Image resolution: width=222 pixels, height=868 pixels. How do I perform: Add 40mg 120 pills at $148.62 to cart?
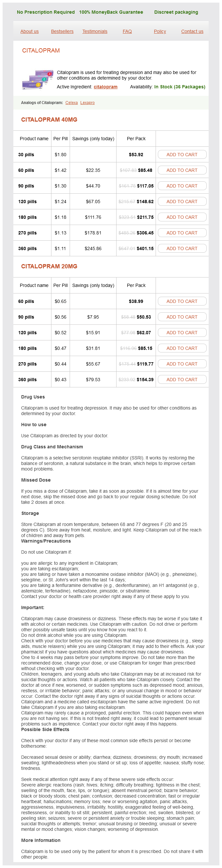(182, 202)
